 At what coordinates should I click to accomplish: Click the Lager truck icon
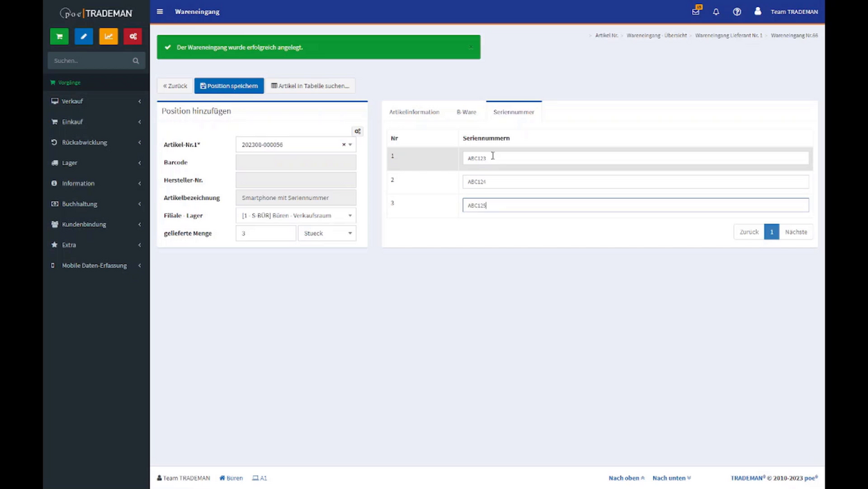click(55, 163)
